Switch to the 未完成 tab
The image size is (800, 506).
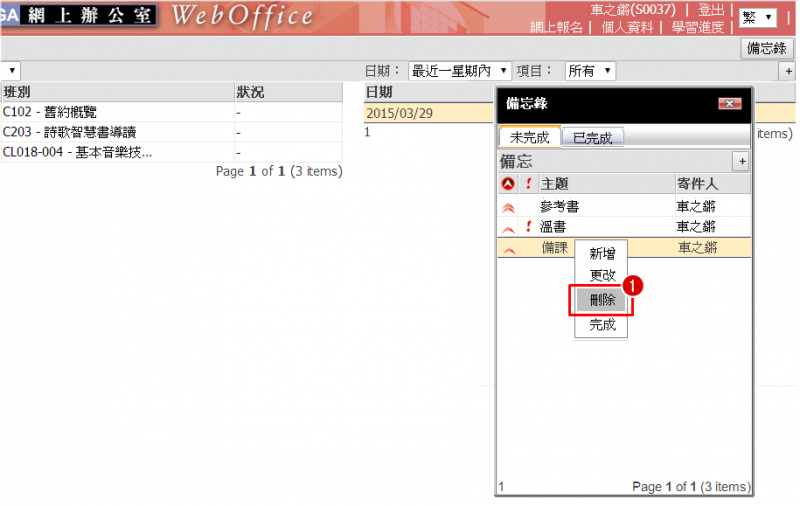pyautogui.click(x=530, y=137)
